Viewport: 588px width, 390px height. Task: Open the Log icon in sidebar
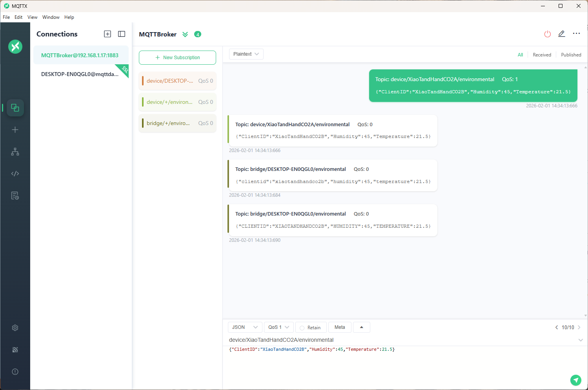[x=15, y=196]
